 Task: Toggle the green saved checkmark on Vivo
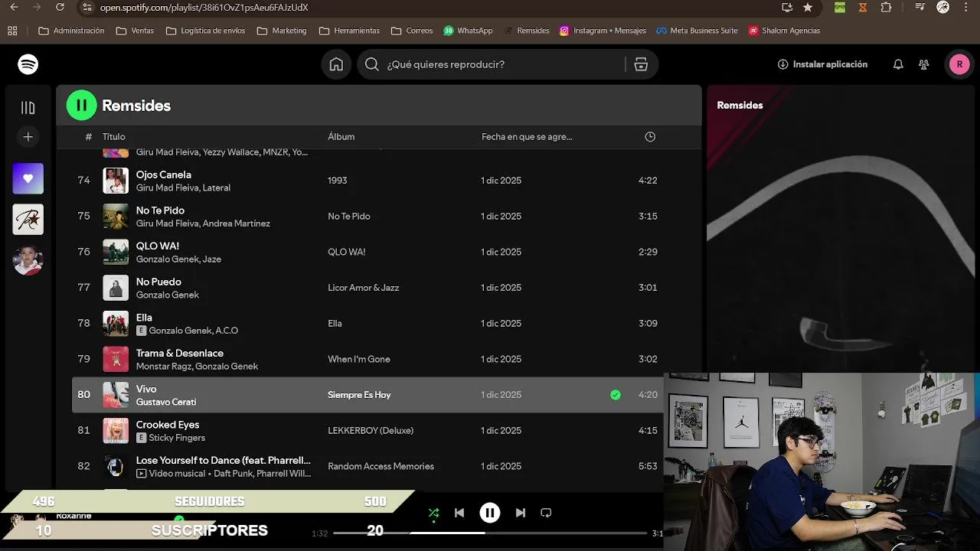pos(616,395)
